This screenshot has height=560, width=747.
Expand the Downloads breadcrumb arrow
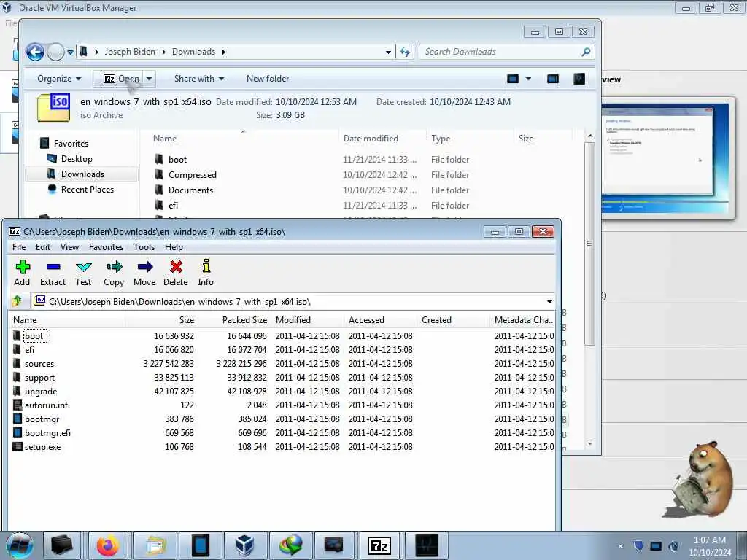click(223, 52)
